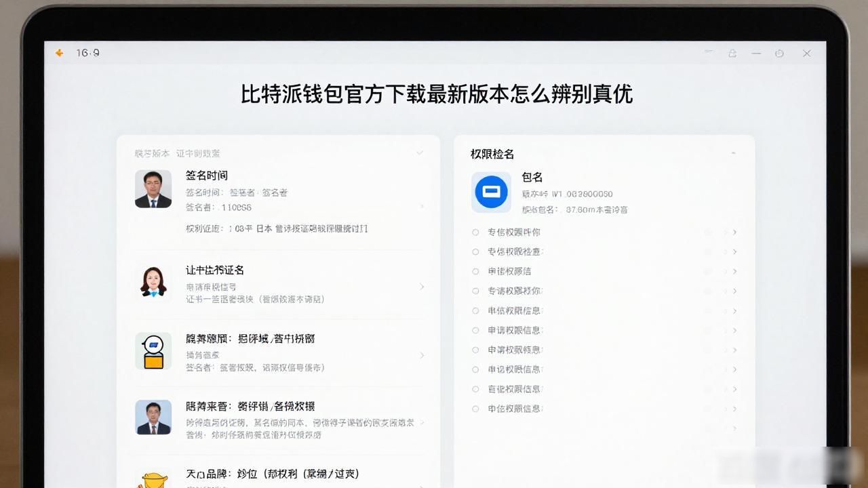The width and height of the screenshot is (868, 488).
Task: Click the 包名 label beside the app icon
Action: (532, 177)
